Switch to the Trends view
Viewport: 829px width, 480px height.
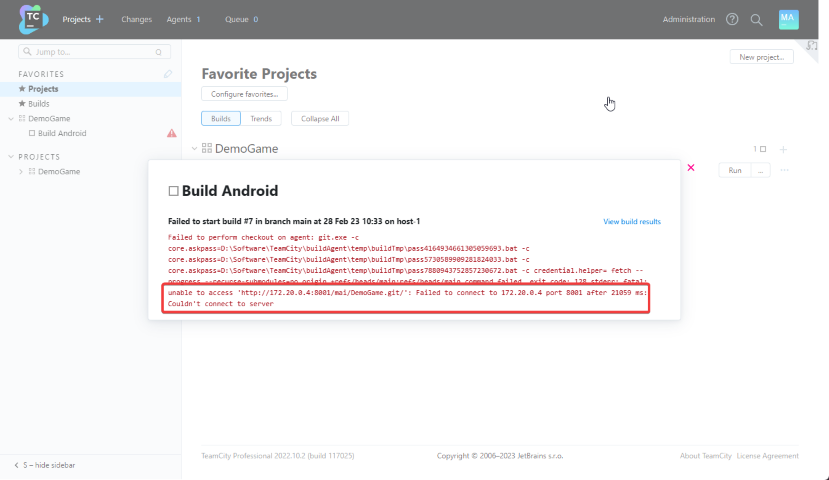click(260, 118)
